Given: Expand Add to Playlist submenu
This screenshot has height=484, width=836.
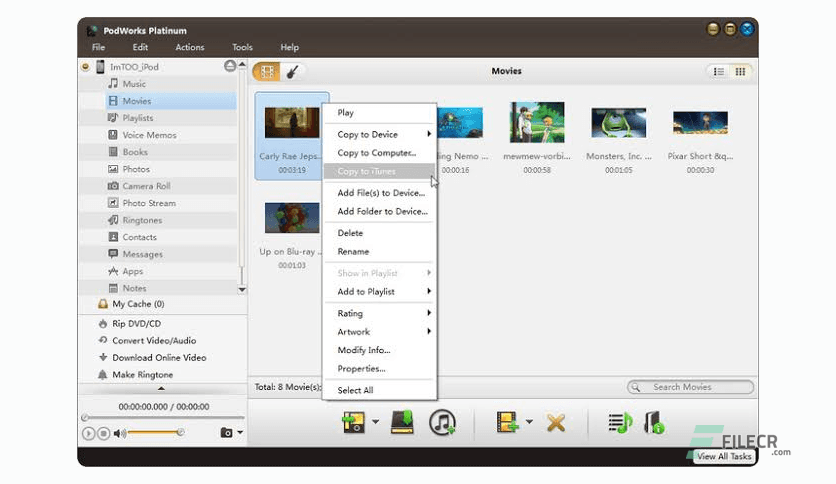Looking at the screenshot, I should (x=380, y=292).
